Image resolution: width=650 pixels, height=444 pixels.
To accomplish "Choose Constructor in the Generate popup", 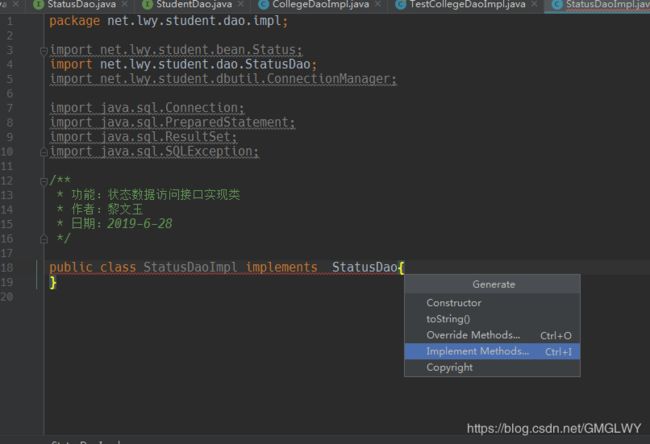I will 492,303.
